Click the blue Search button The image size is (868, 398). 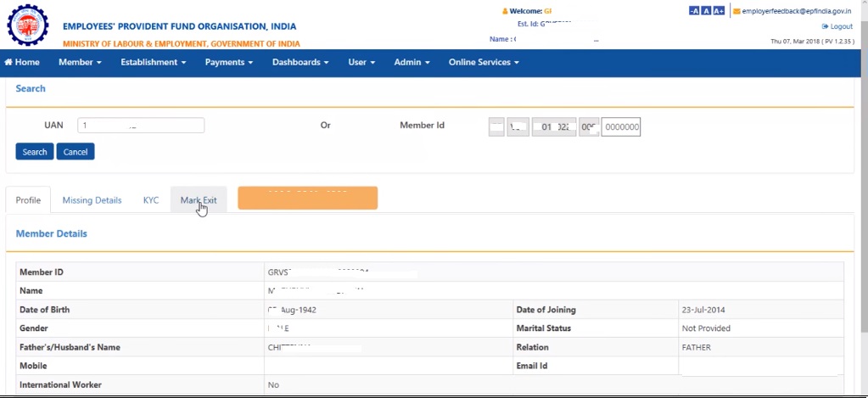click(34, 152)
